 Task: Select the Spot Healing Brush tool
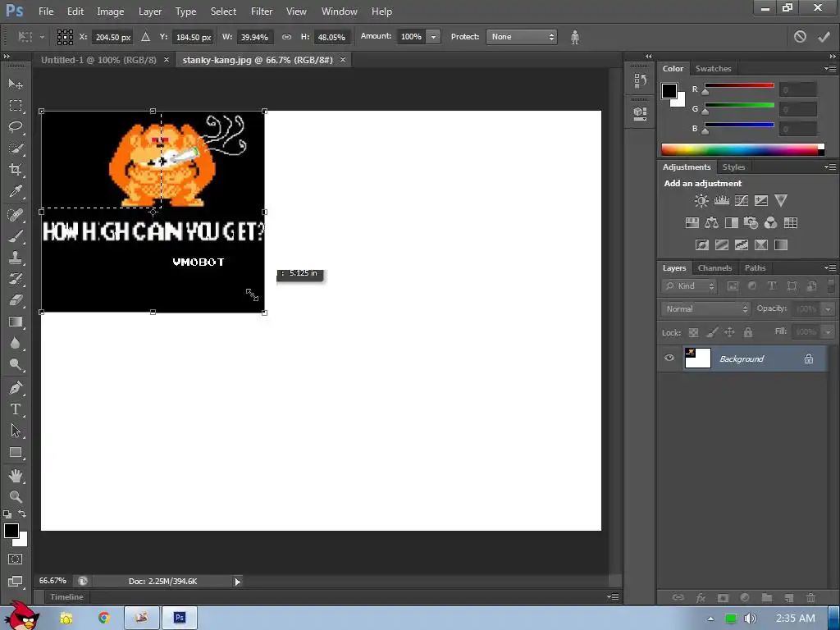[16, 215]
